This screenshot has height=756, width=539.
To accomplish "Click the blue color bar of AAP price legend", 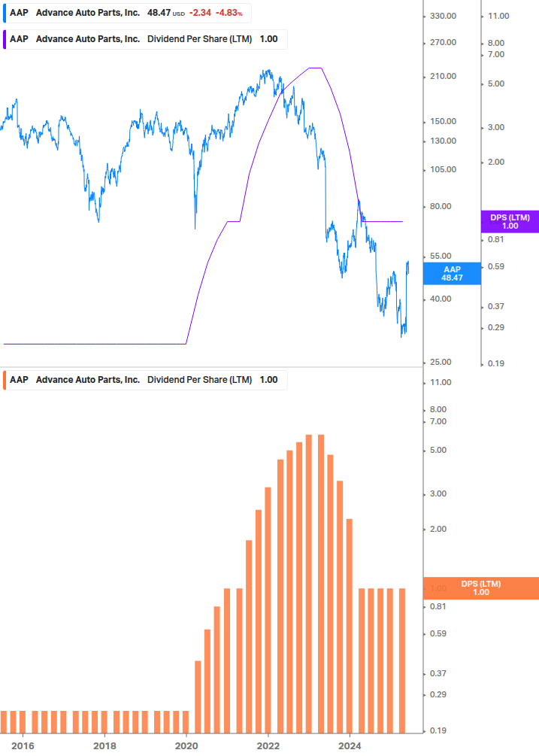I will 5,13.
